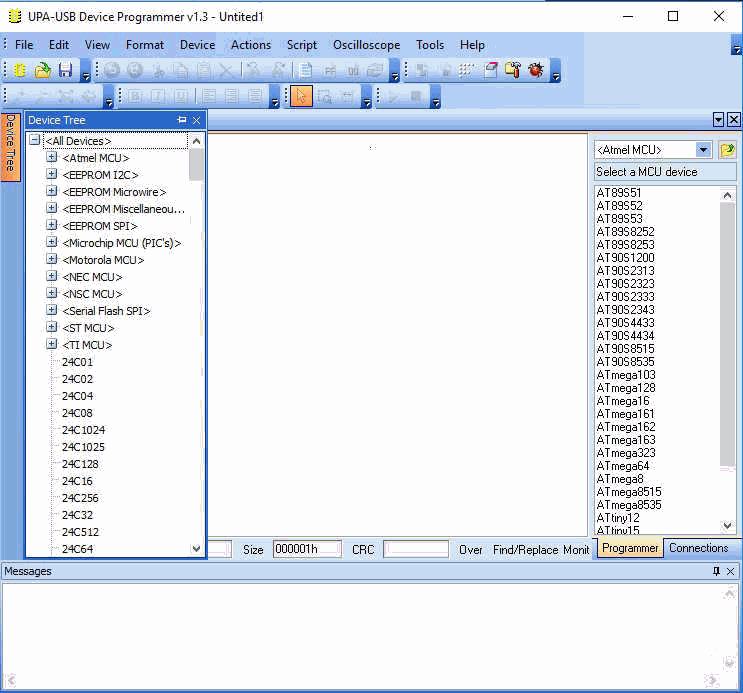Open the hammer tools options icon

pyautogui.click(x=513, y=70)
